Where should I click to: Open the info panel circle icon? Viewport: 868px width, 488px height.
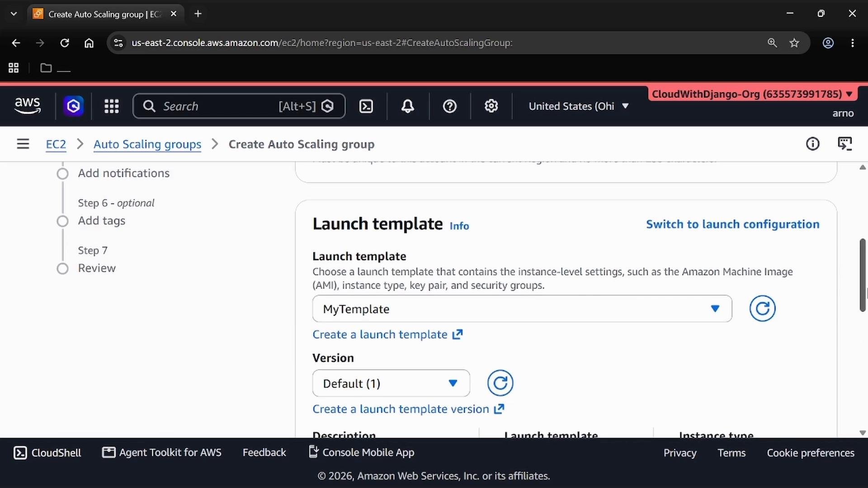(x=812, y=144)
